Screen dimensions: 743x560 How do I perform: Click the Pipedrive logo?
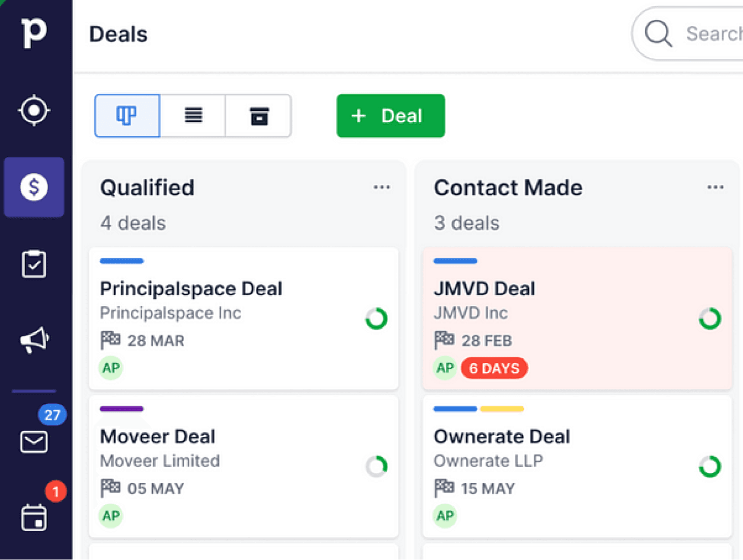[x=34, y=33]
